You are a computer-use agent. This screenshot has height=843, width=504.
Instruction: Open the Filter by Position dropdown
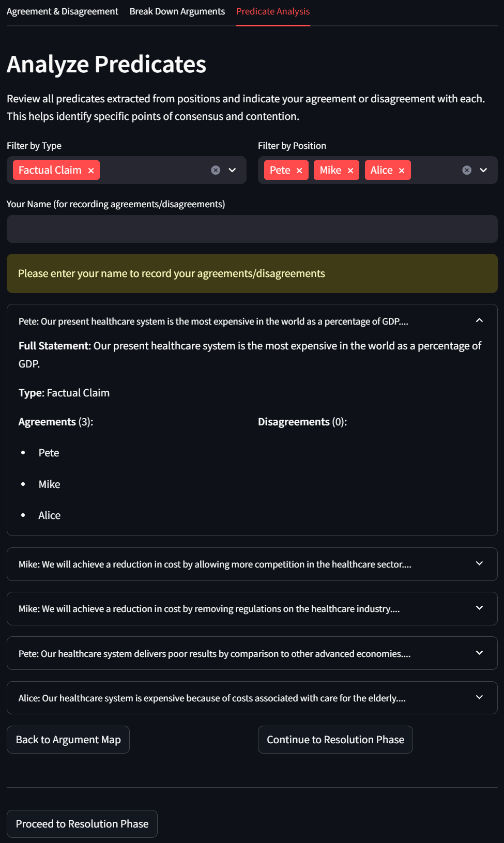[x=484, y=170]
